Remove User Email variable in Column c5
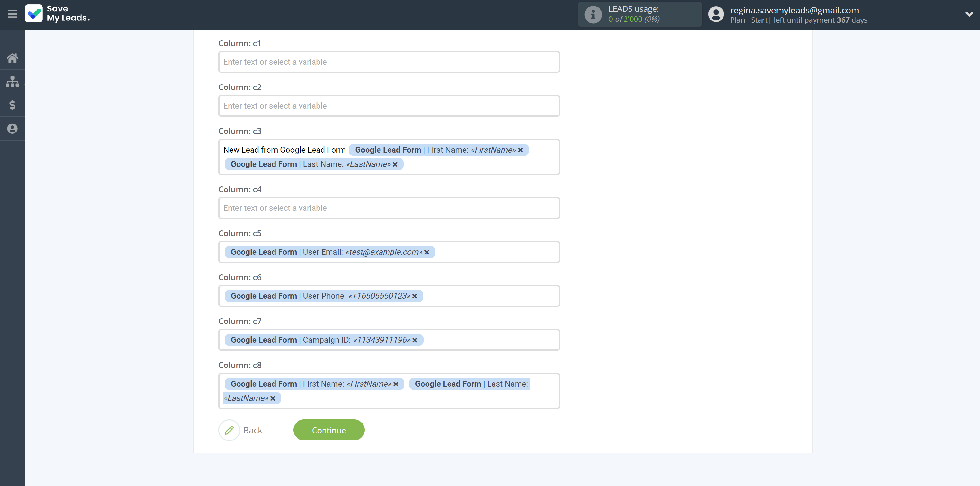 click(426, 252)
